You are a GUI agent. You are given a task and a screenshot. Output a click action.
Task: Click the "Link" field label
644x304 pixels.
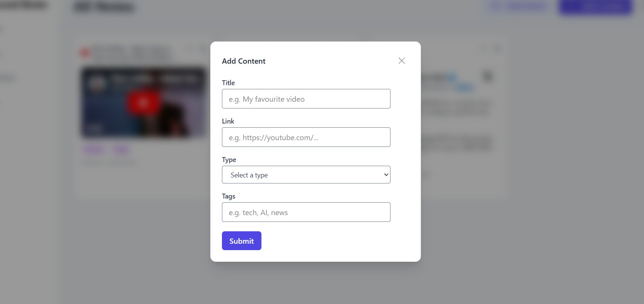click(x=228, y=121)
